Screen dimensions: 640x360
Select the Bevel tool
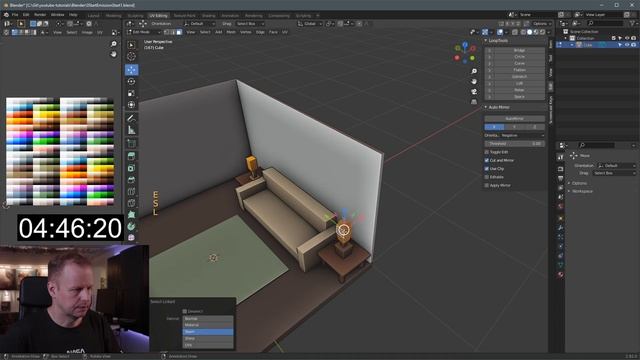click(x=131, y=180)
